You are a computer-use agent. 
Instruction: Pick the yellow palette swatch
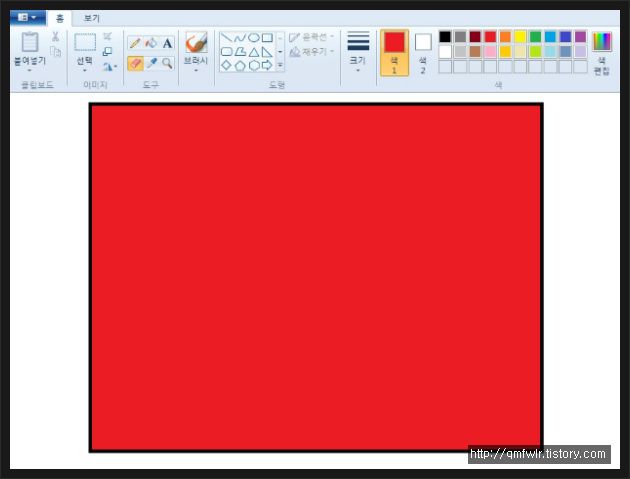pos(520,37)
